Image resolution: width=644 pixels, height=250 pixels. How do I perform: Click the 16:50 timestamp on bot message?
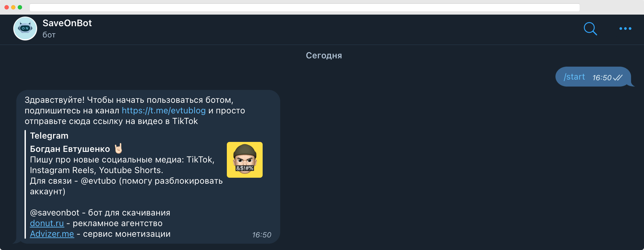pos(262,235)
